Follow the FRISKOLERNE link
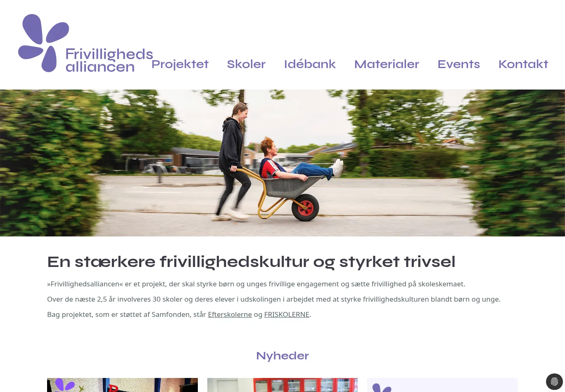 click(x=287, y=314)
